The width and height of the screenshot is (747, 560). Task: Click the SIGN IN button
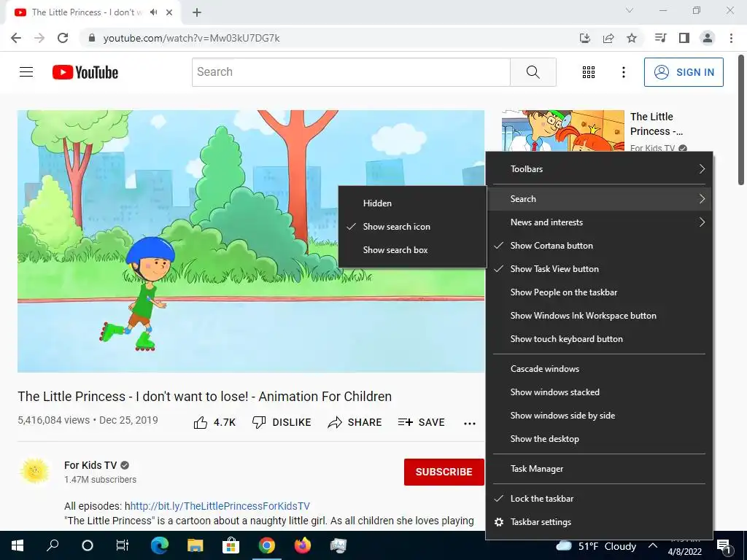point(684,72)
